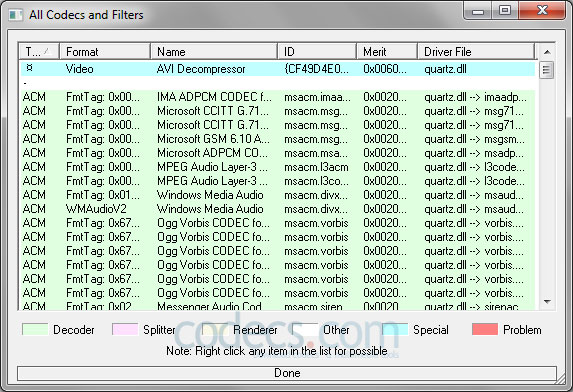The height and width of the screenshot is (392, 573).
Task: Click the Special legend label
Action: [x=430, y=330]
